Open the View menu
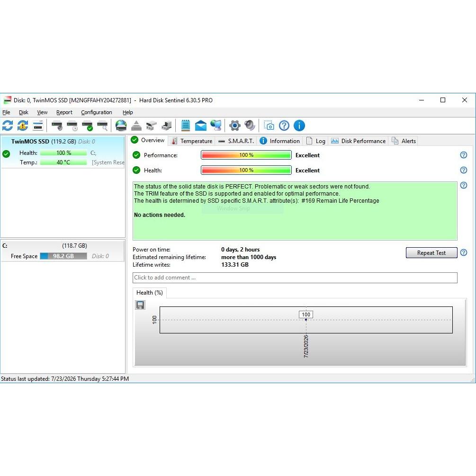This screenshot has height=476, width=476. click(x=42, y=112)
